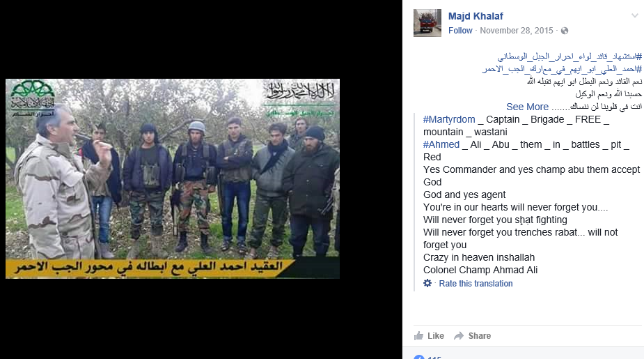
Task: Like the post via Like label
Action: [x=435, y=336]
